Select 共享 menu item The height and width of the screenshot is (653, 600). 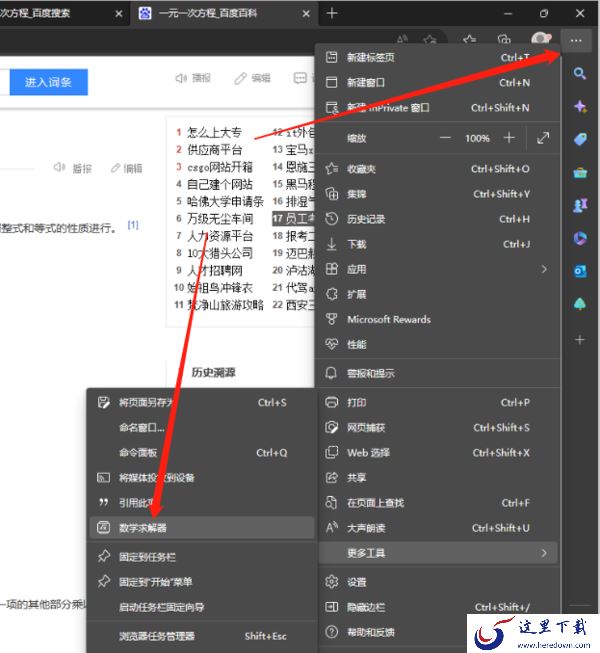pyautogui.click(x=437, y=477)
